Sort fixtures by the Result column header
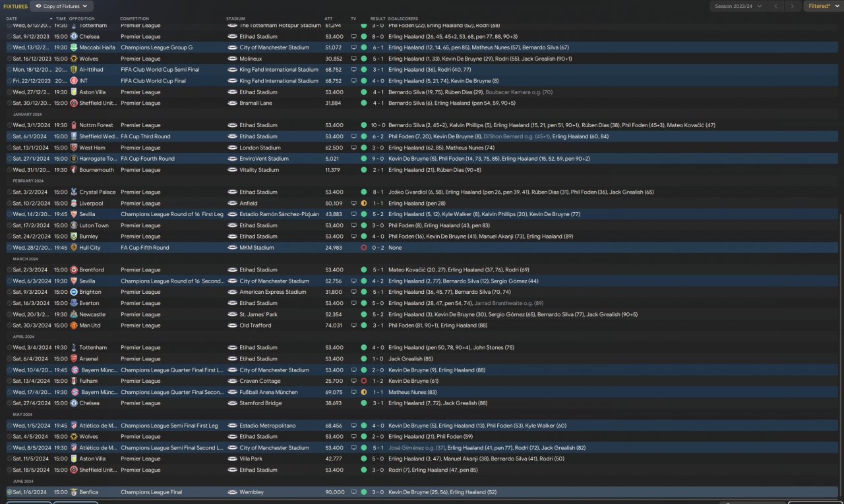Image resolution: width=844 pixels, height=504 pixels. click(x=378, y=18)
